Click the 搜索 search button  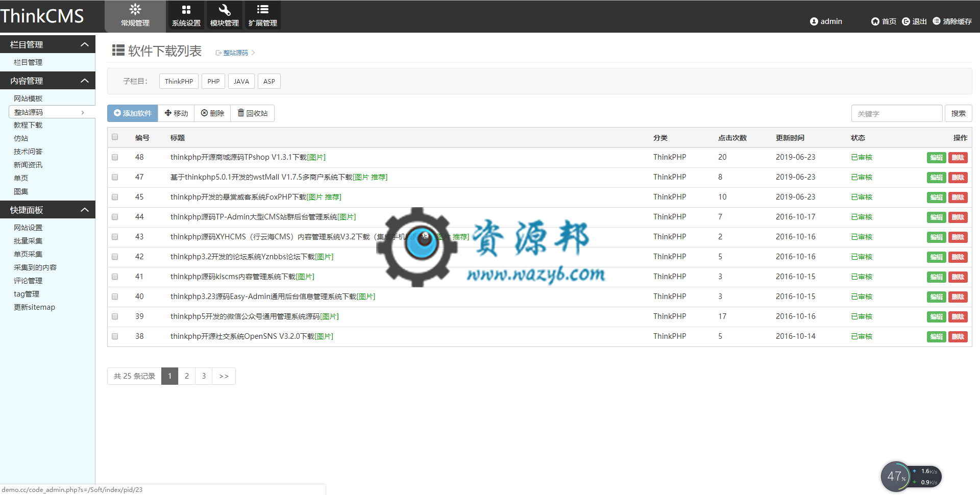pos(958,113)
